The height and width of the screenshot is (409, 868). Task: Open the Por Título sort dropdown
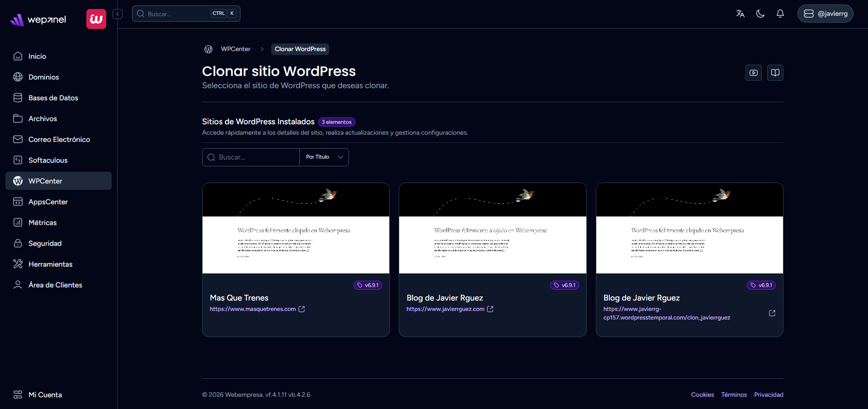pos(324,157)
